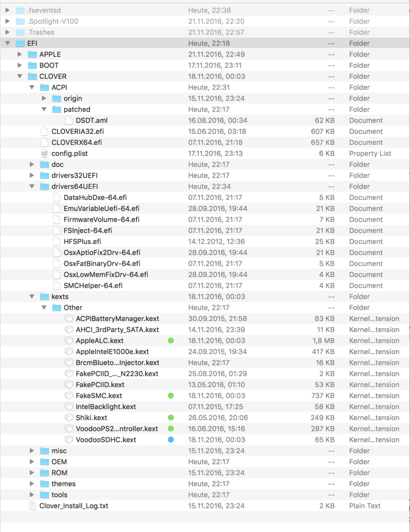The width and height of the screenshot is (410, 532).
Task: Click the ROM folder icon
Action: pos(45,472)
